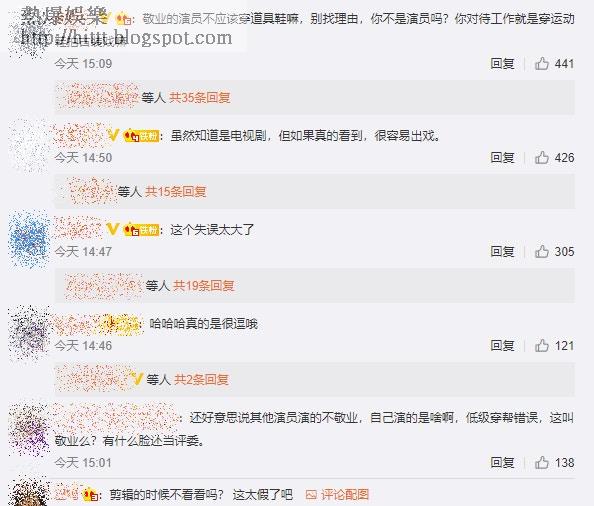The image size is (594, 506).
Task: Thumbs-up the '哈哈哈真的是很逗哦' comment
Action: [x=542, y=345]
